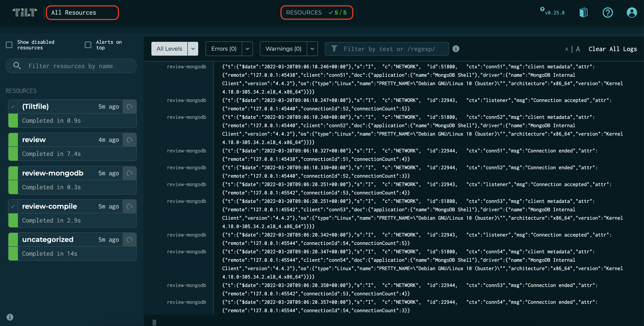Click the info icon next to filter field
The width and height of the screenshot is (644, 326).
point(456,49)
